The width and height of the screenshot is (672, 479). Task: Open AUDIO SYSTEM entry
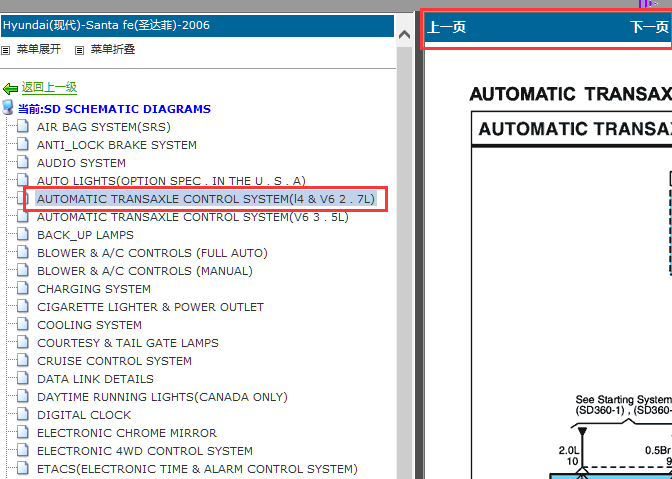tap(81, 163)
